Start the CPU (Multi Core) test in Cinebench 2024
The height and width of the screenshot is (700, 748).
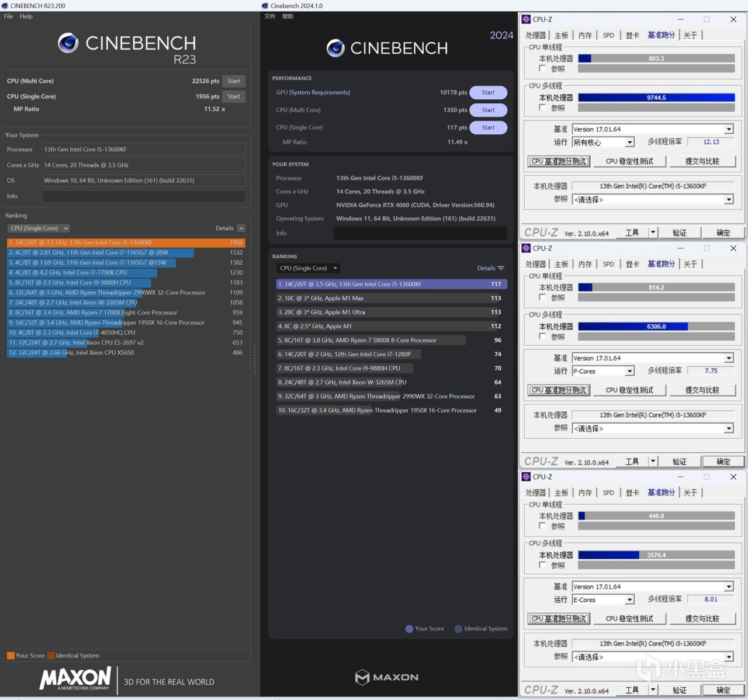[489, 110]
